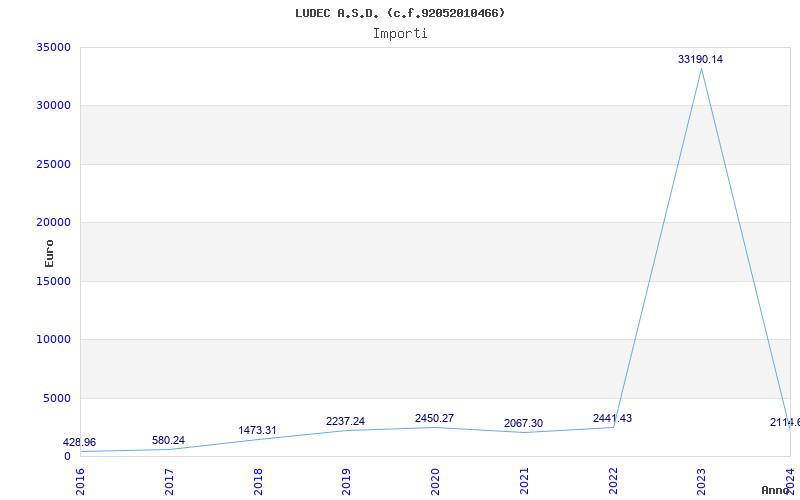800x500 pixels.
Task: Click the 35000 y-axis tick label
Action: pos(53,47)
